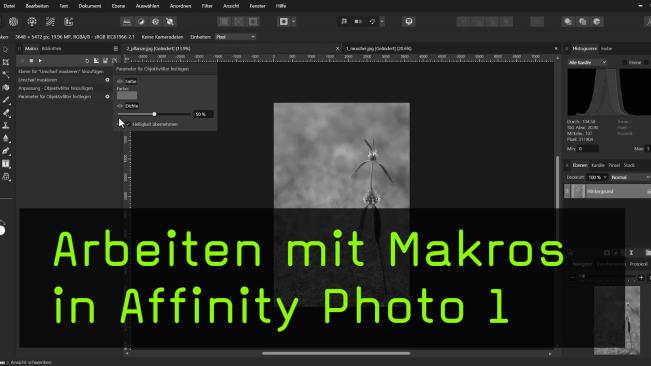Open settings gear for 'Unschärf maskieren' step
651x366 pixels.
pyautogui.click(x=107, y=80)
